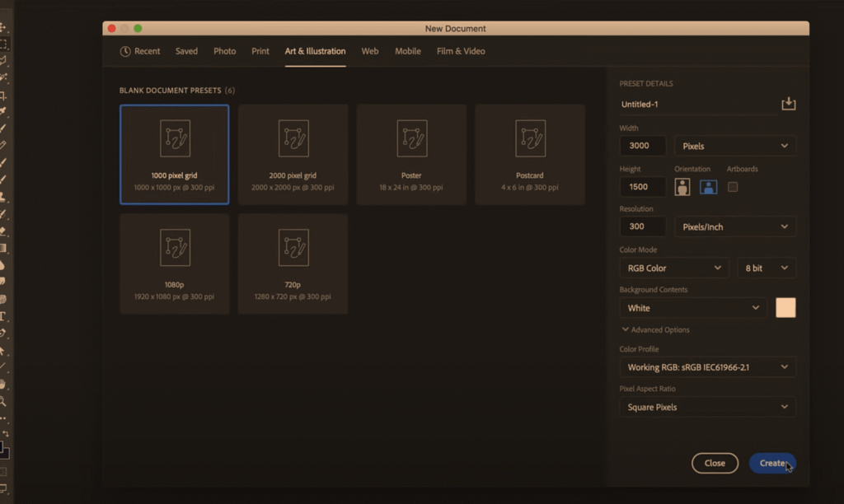The height and width of the screenshot is (504, 844).
Task: Open the background contents color swatch
Action: pos(785,308)
